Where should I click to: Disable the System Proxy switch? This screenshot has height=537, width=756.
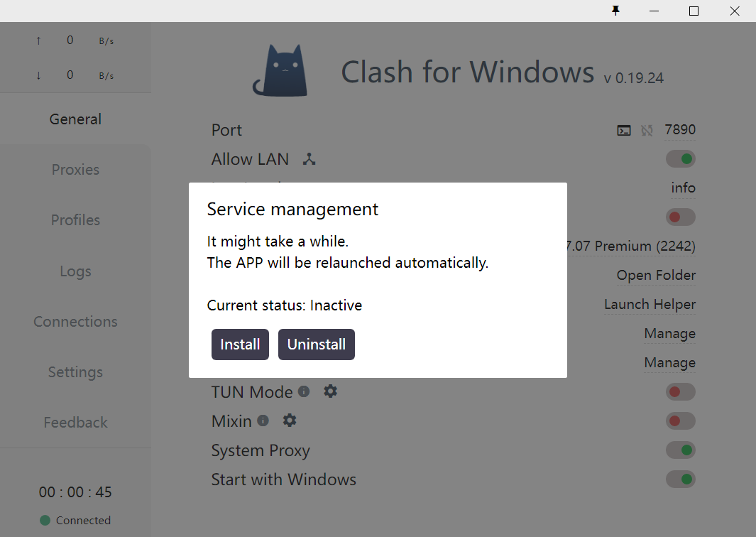tap(681, 450)
